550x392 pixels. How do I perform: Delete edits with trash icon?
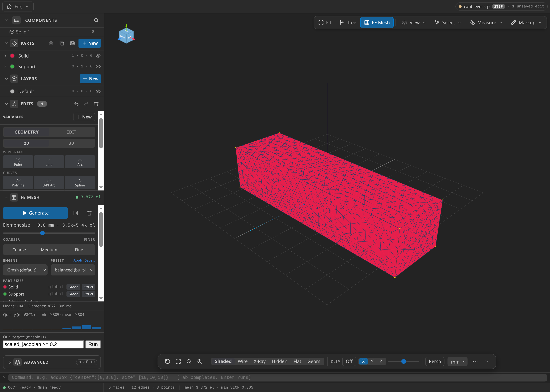click(96, 104)
